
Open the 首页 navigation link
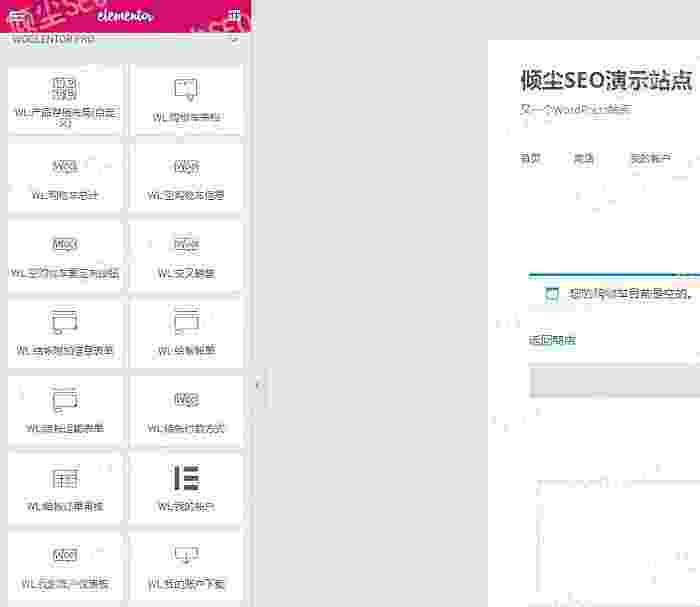coord(531,158)
